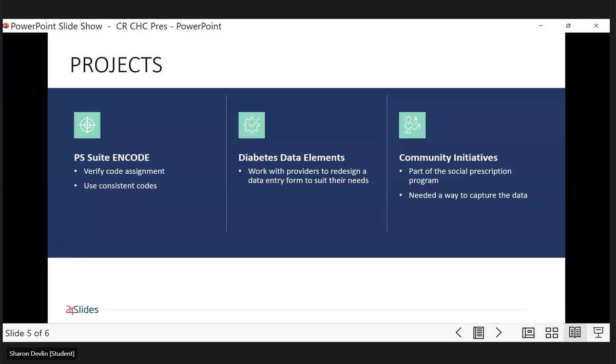Click the Slide 5 of 6 indicator
The height and width of the screenshot is (364, 616).
27,333
